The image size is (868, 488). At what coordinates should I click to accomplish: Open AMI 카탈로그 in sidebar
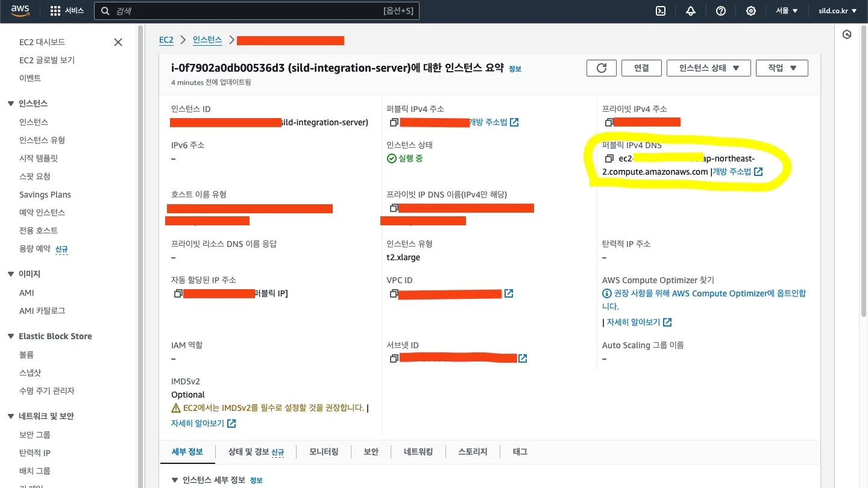(x=42, y=311)
